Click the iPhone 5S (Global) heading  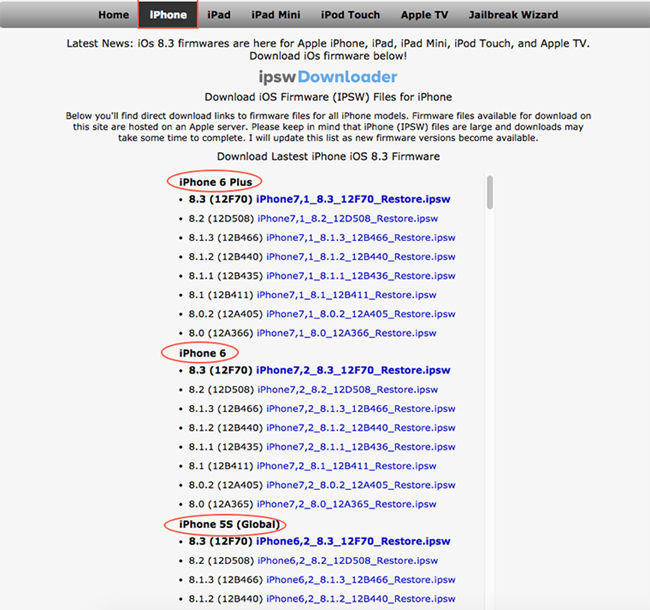229,524
